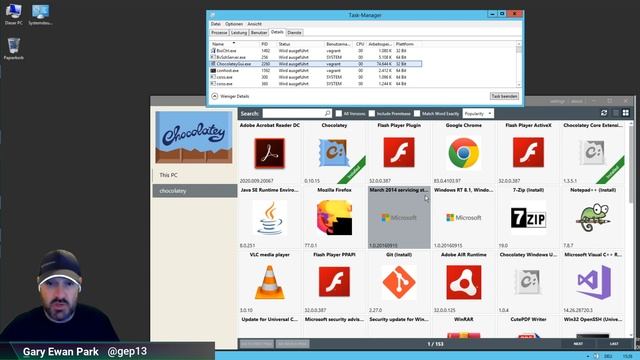
Task: Click the Task beenden button
Action: tap(504, 96)
